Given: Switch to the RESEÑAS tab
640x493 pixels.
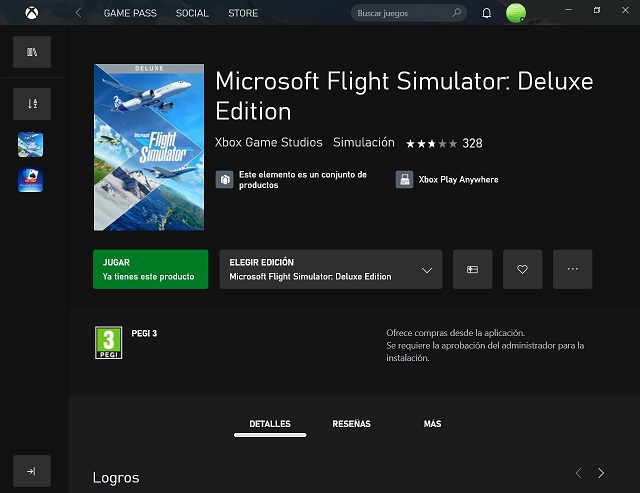Looking at the screenshot, I should (351, 424).
